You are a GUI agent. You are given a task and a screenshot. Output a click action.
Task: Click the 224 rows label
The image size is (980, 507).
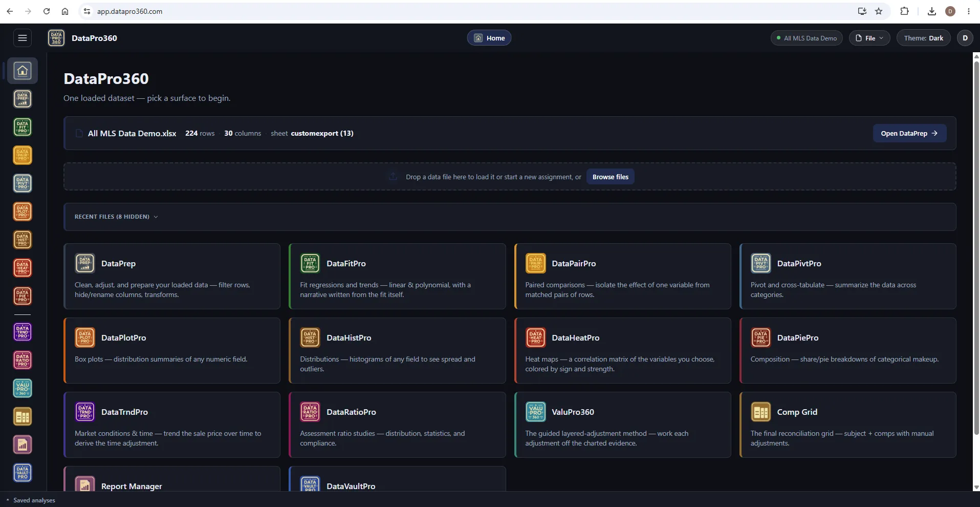tap(200, 133)
